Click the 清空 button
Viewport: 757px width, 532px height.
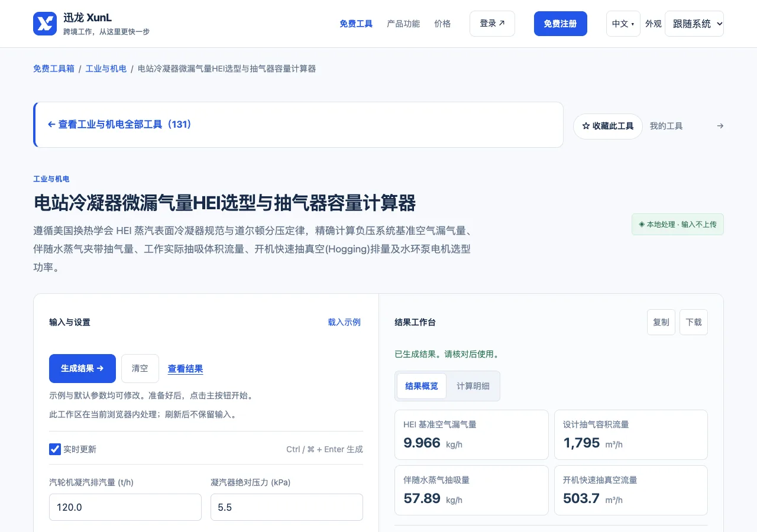140,368
